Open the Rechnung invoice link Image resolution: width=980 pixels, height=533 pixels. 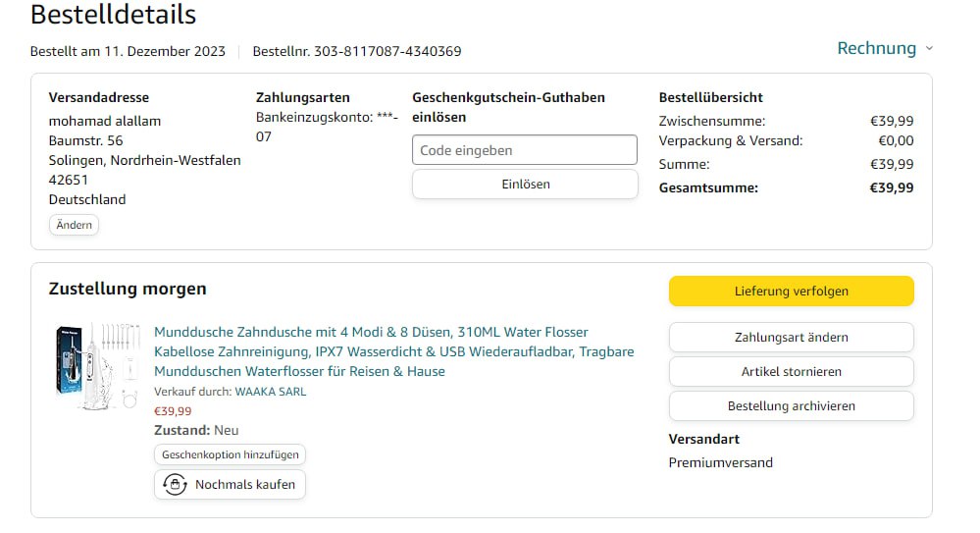click(876, 48)
